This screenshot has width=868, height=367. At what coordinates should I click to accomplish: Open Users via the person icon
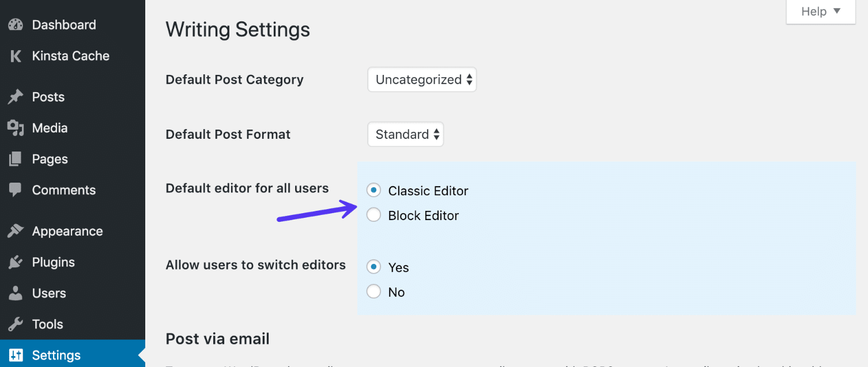click(14, 293)
